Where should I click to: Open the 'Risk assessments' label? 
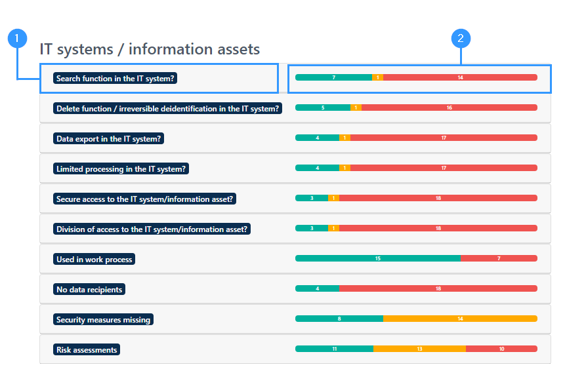click(x=87, y=350)
